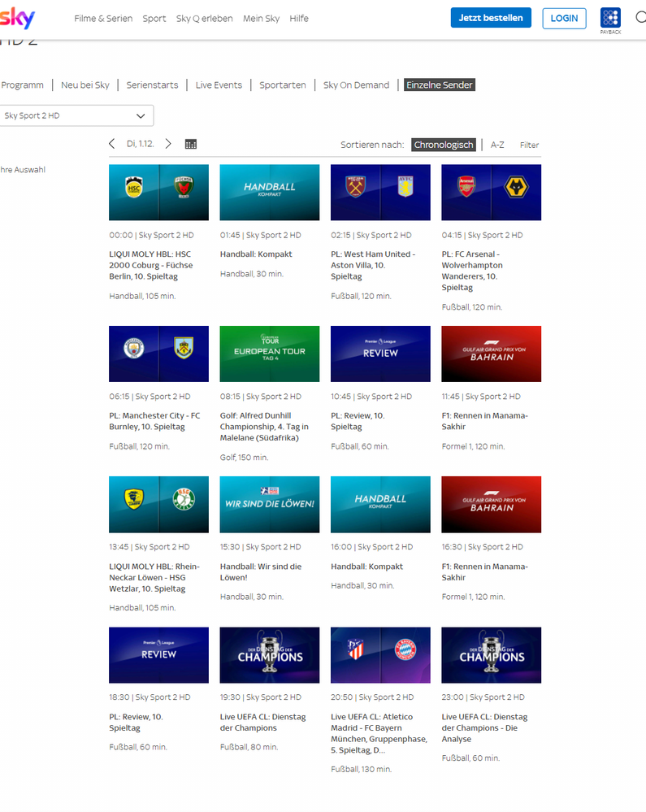Open LIQUI MOLY HBL: HSC 2000 Coburg title
646x812 pixels.
click(150, 265)
